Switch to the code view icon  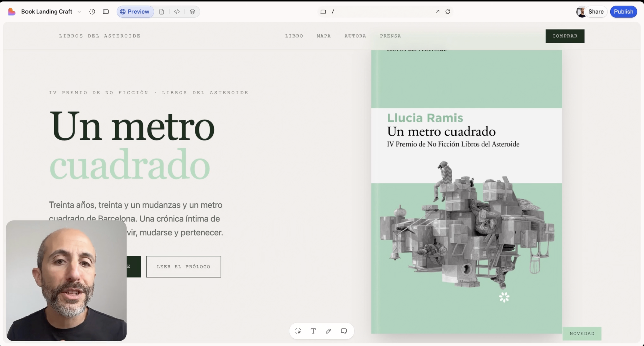(x=177, y=12)
